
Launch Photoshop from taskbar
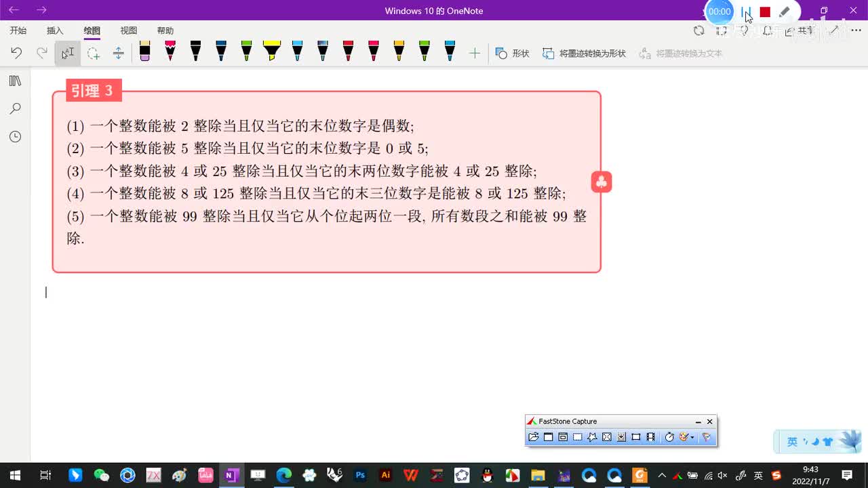[360, 475]
